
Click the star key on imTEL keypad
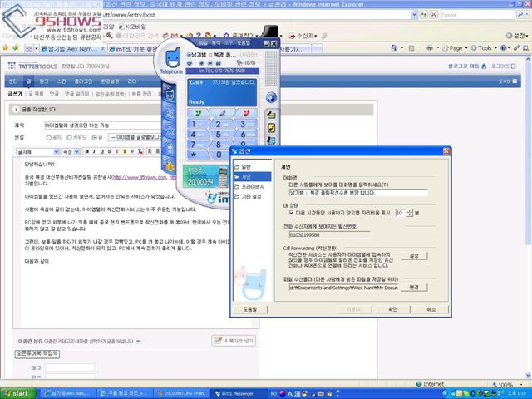click(197, 155)
